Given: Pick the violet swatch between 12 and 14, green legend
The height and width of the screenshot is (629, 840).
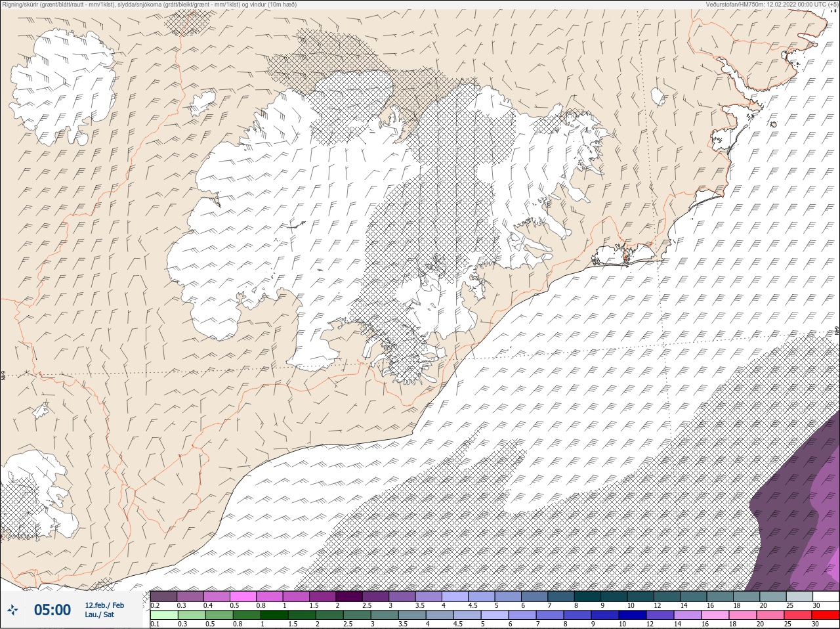Looking at the screenshot, I should (660, 616).
